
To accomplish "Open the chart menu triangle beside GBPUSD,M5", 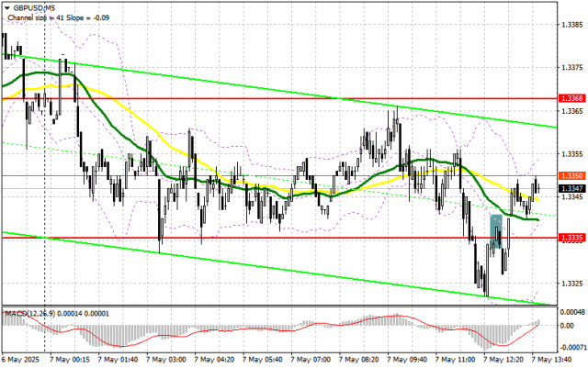I will pyautogui.click(x=7, y=7).
